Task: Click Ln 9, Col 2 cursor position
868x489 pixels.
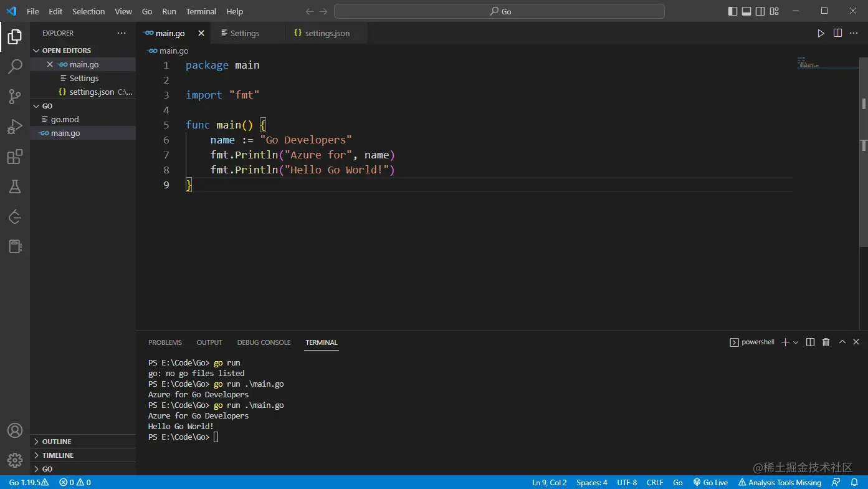Action: tap(550, 482)
